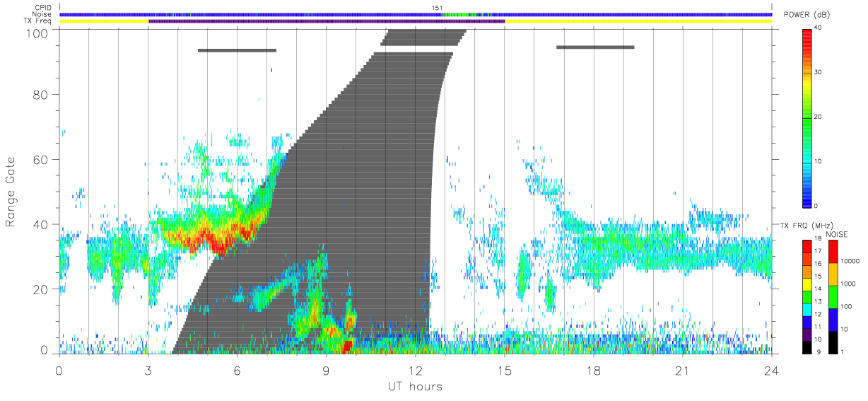
Task: Click the 80 range gate tick label
Action: point(40,94)
